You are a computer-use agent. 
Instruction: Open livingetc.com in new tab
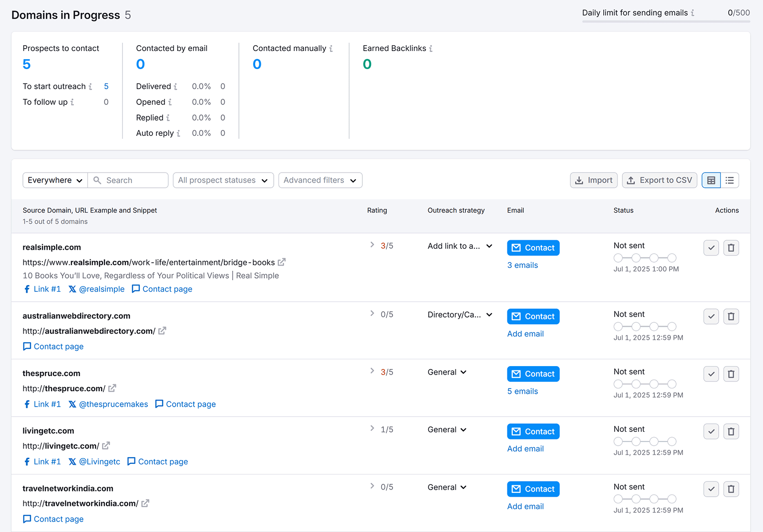point(106,445)
